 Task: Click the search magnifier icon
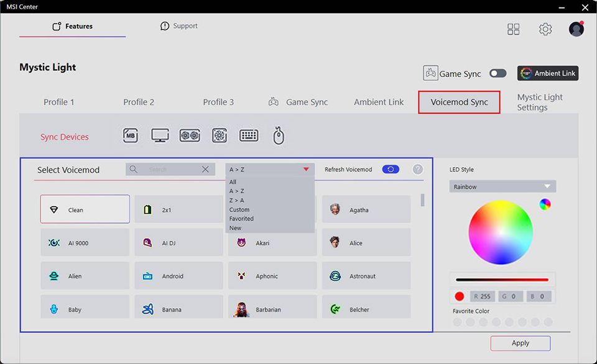click(x=133, y=169)
